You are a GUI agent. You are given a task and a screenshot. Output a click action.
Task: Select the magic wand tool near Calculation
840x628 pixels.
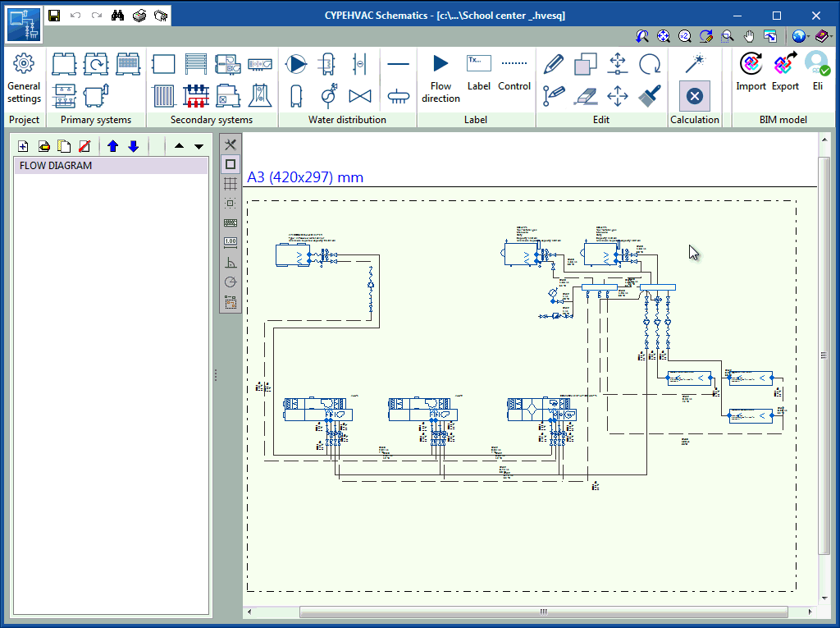point(695,63)
